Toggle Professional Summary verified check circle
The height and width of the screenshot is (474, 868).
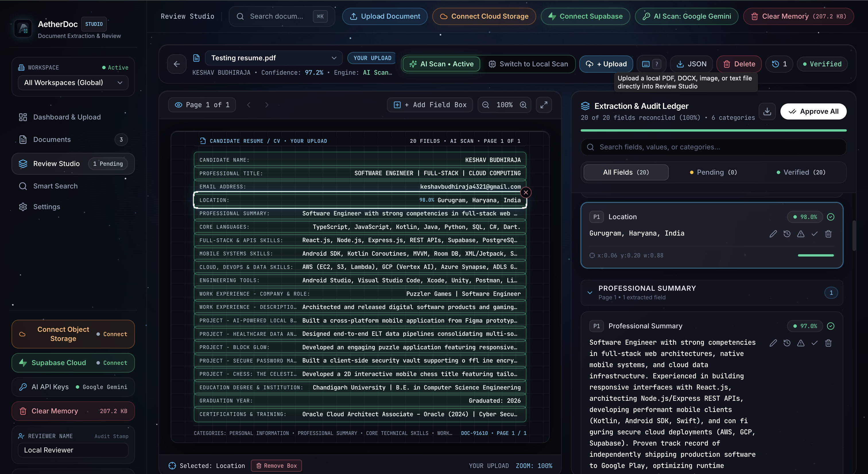(831, 326)
